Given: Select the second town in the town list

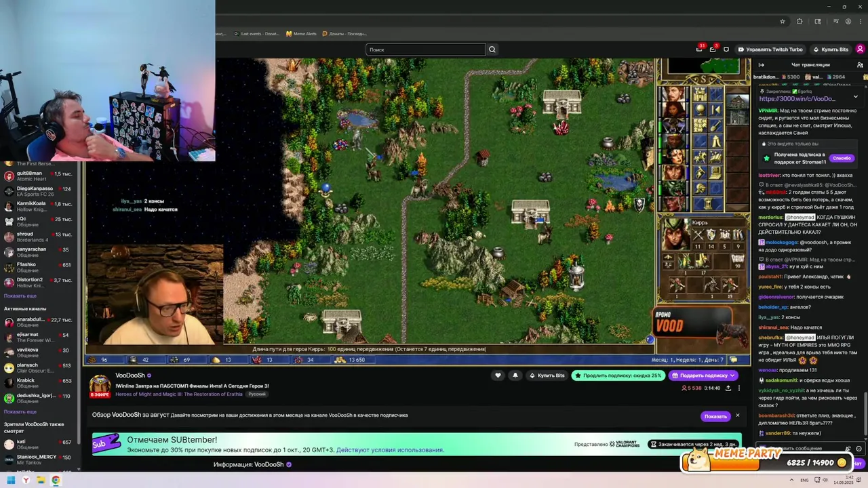Looking at the screenshot, I should 738,117.
